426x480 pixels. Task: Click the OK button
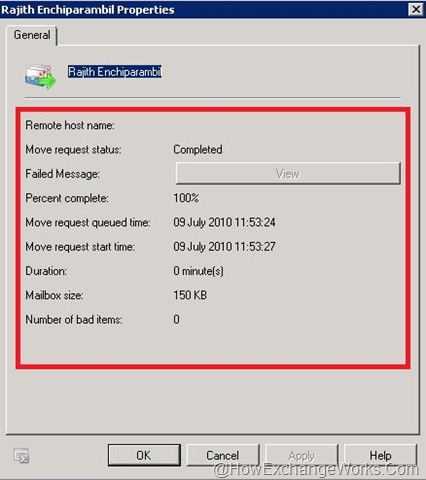pyautogui.click(x=144, y=455)
